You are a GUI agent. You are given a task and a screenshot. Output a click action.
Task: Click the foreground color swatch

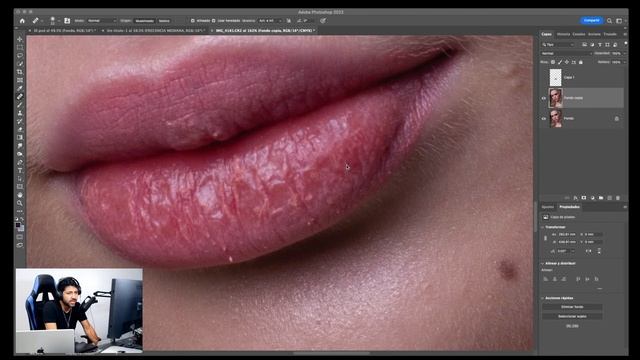click(x=18, y=225)
